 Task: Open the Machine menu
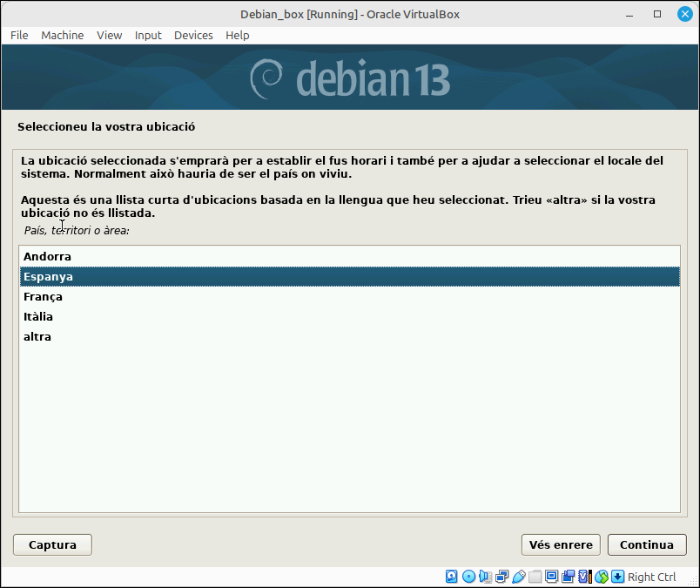(63, 36)
